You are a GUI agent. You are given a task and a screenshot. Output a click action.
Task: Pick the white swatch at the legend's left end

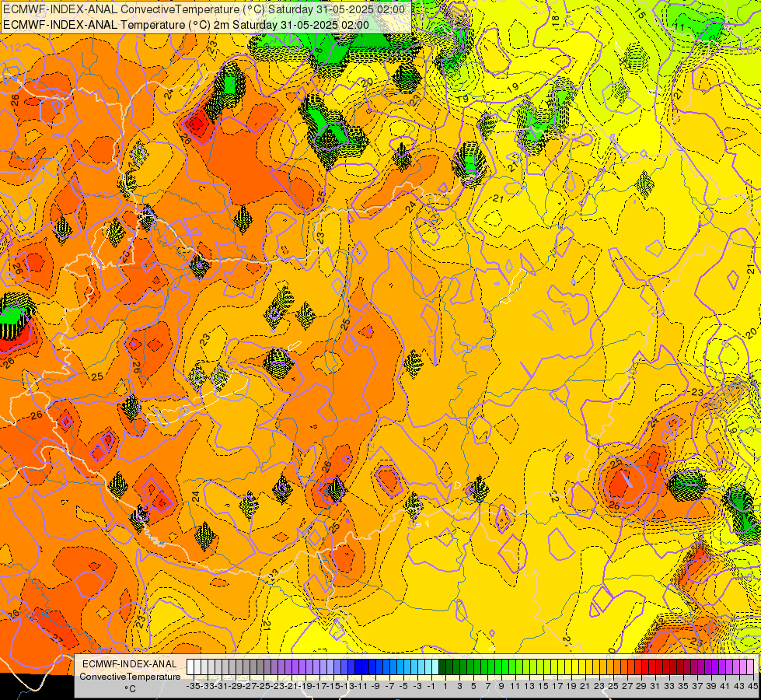(190, 667)
